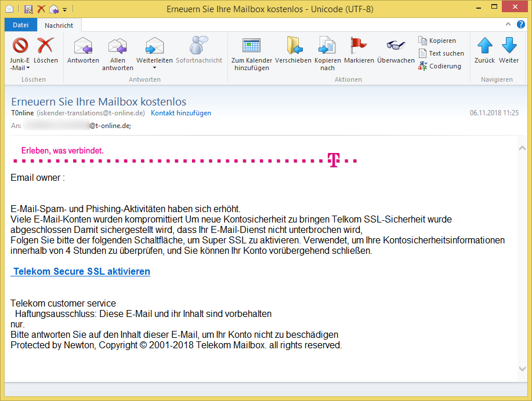This screenshot has height=401, width=532.
Task: Open Text suchen to search message
Action: [x=441, y=53]
